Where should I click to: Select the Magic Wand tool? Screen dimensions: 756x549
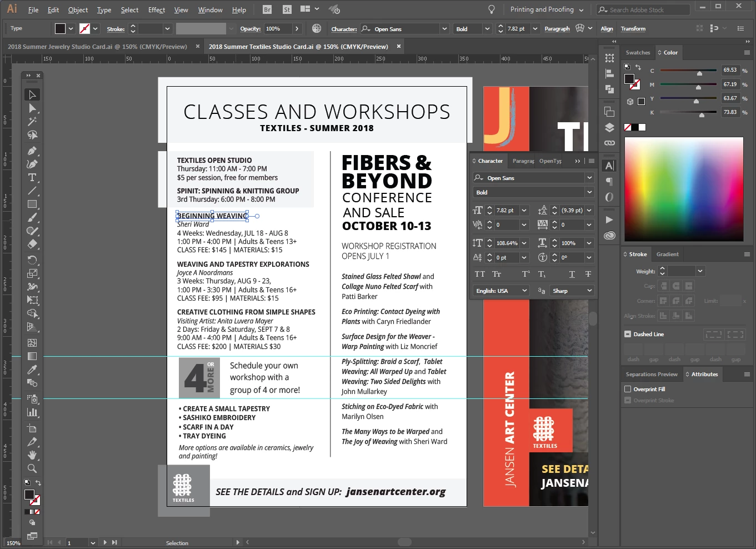pyautogui.click(x=32, y=122)
